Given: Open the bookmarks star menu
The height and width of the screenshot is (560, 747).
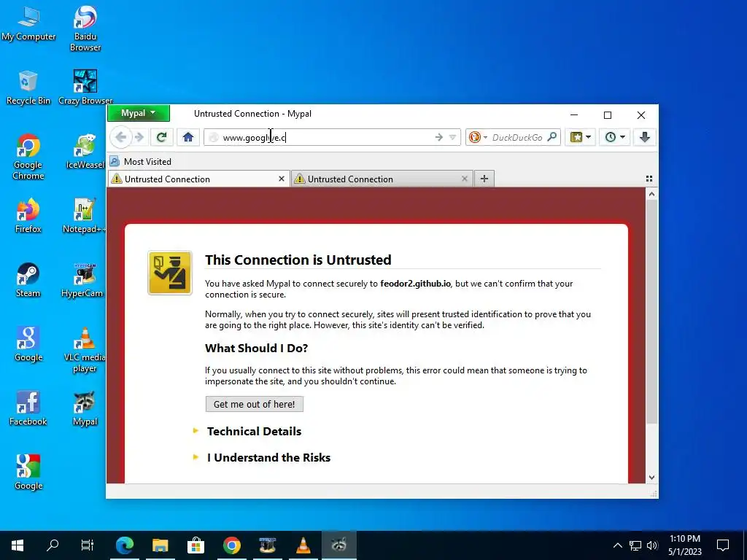Looking at the screenshot, I should coord(576,137).
